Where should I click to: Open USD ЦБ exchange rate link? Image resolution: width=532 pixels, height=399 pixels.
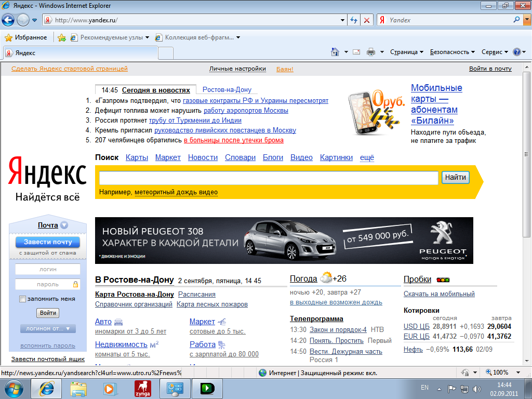click(416, 326)
